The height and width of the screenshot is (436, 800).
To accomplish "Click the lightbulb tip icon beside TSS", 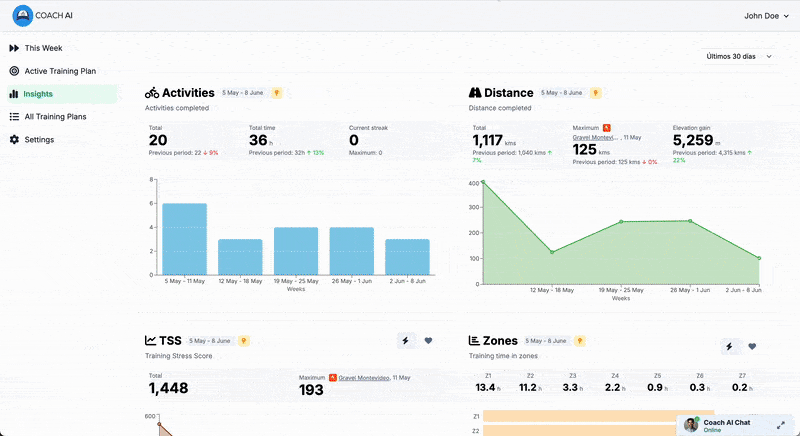I will coord(242,341).
